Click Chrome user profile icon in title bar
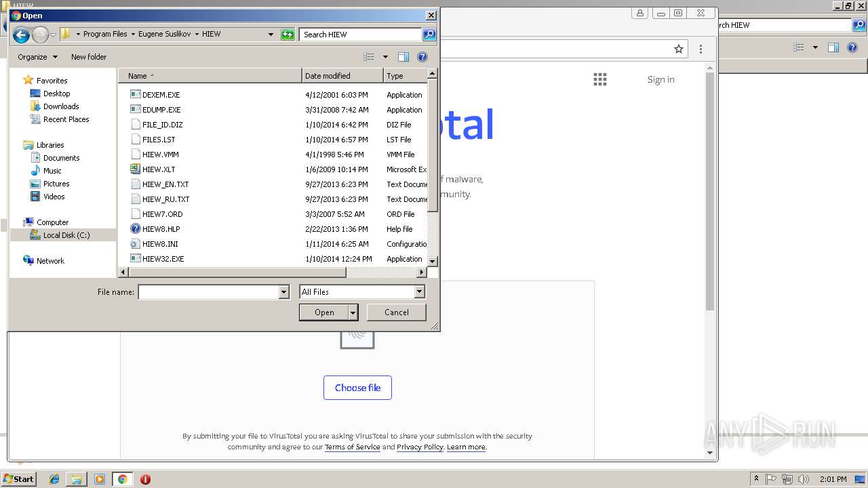Screen dimensions: 868x488 pyautogui.click(x=640, y=13)
